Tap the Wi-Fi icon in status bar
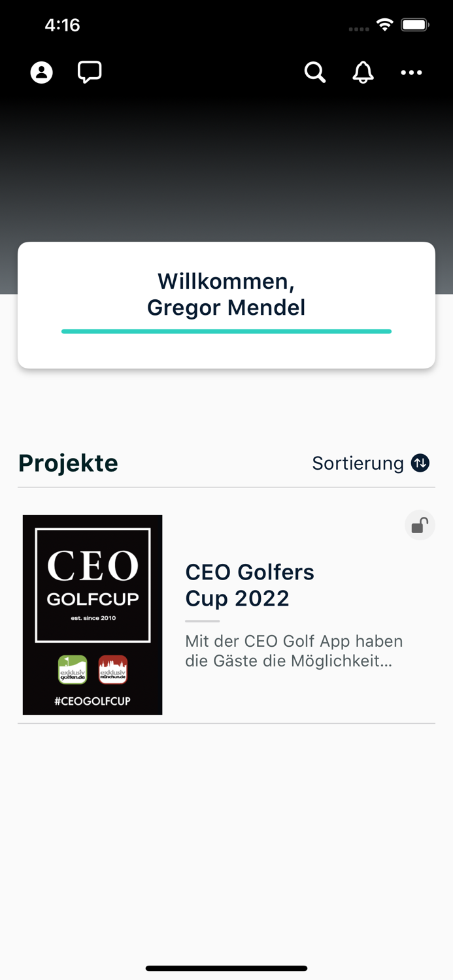453x980 pixels. (384, 25)
